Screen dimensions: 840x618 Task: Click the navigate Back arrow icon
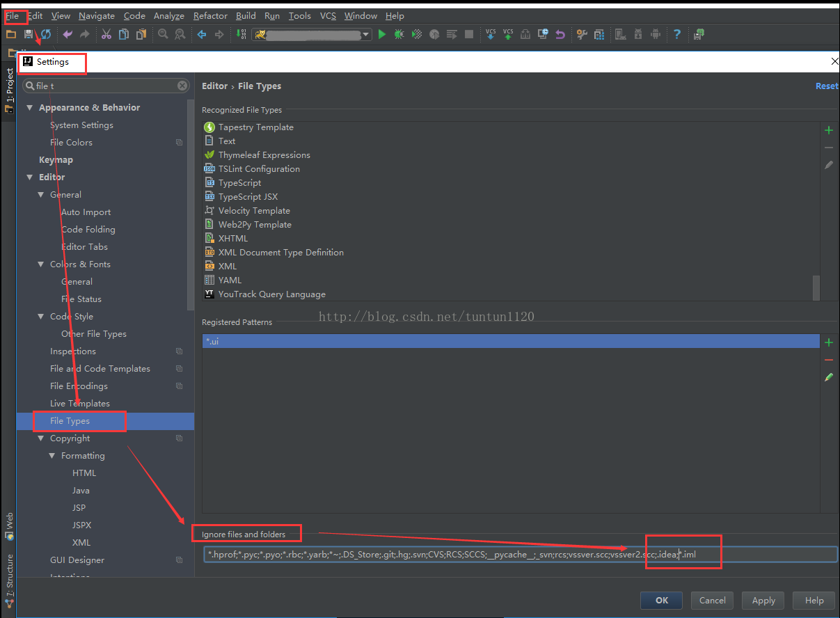point(202,34)
